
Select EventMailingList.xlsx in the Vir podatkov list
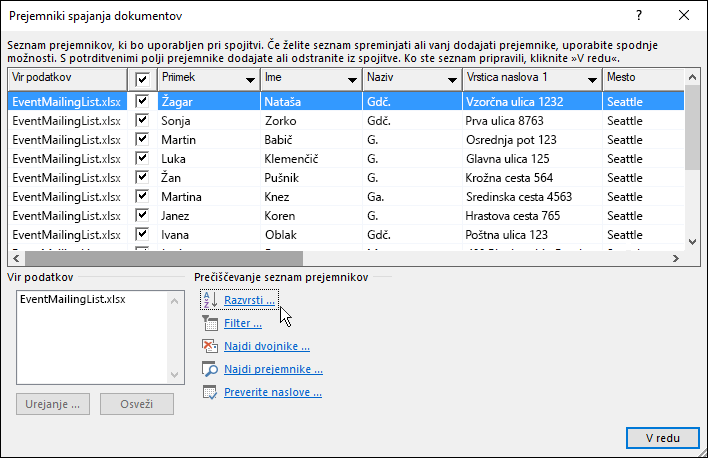pos(73,299)
